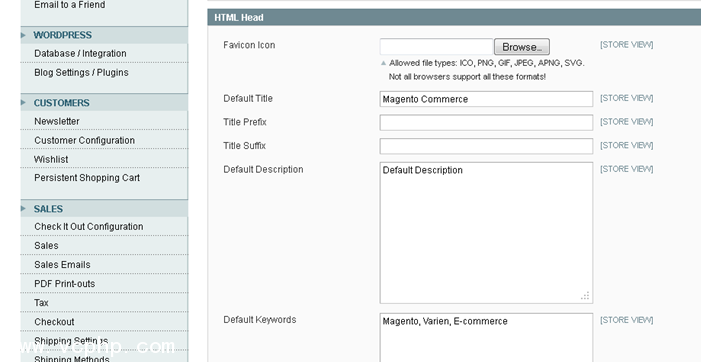
Task: Open Sales Emails settings
Action: click(62, 265)
